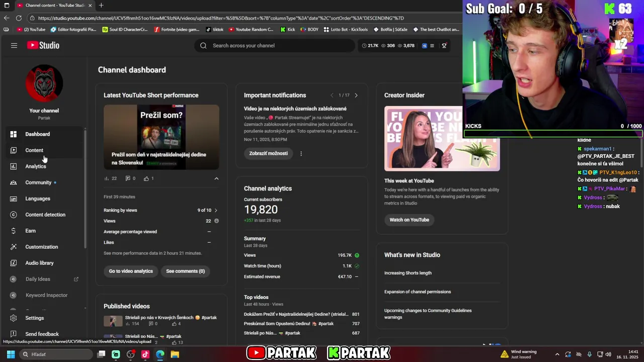Viewport: 644px width, 362px height.
Task: Click the Views info icon beside 22
Action: click(216, 221)
